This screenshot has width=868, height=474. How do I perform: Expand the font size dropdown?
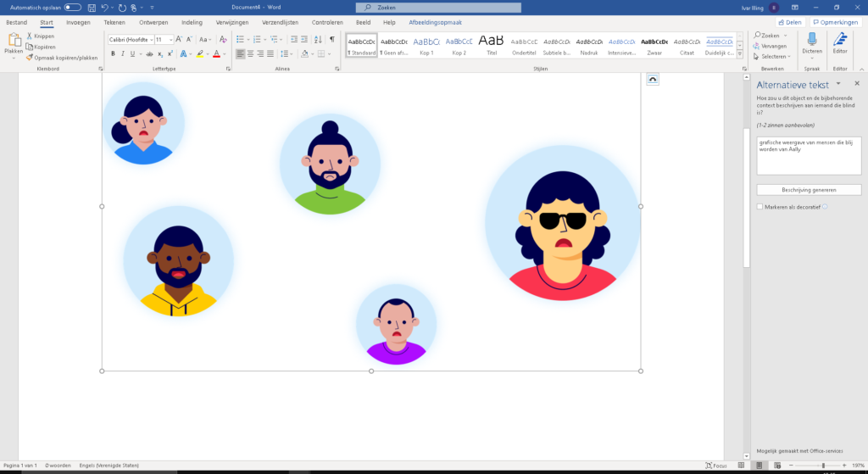(171, 39)
